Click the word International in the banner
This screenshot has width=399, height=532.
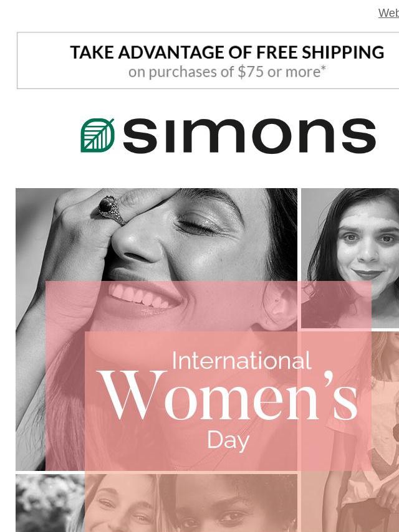pos(241,361)
